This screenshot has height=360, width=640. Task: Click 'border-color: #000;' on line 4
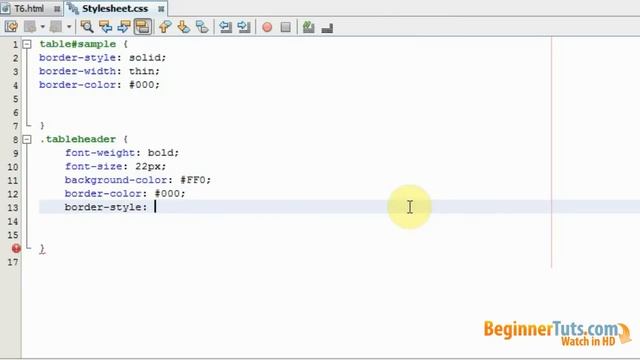(x=99, y=84)
